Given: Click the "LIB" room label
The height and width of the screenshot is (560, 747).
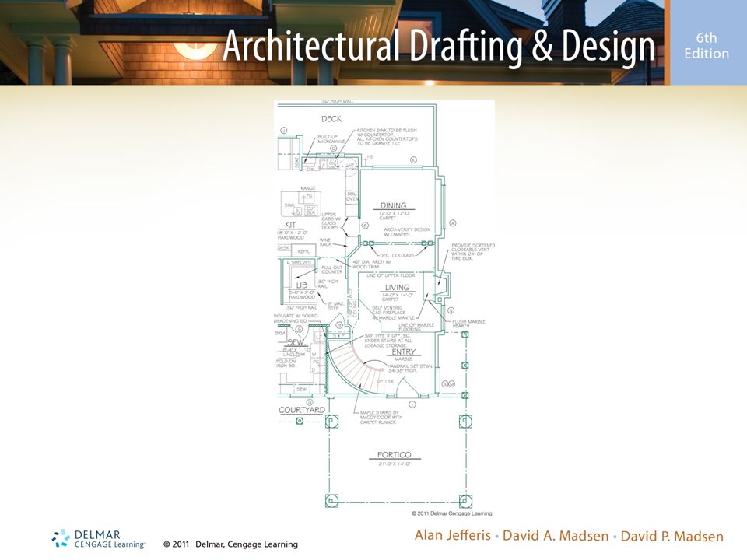Looking at the screenshot, I should tap(302, 285).
